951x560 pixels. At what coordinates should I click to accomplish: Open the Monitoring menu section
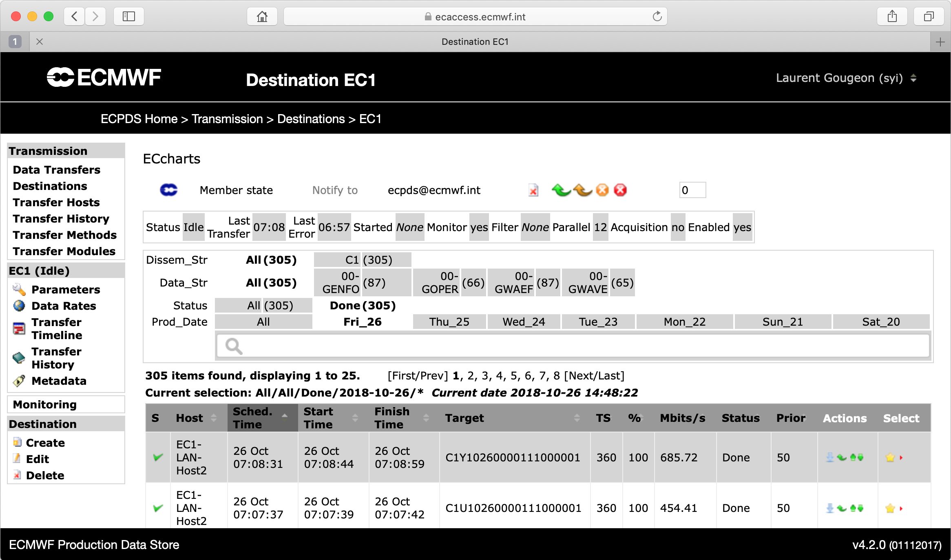(45, 404)
